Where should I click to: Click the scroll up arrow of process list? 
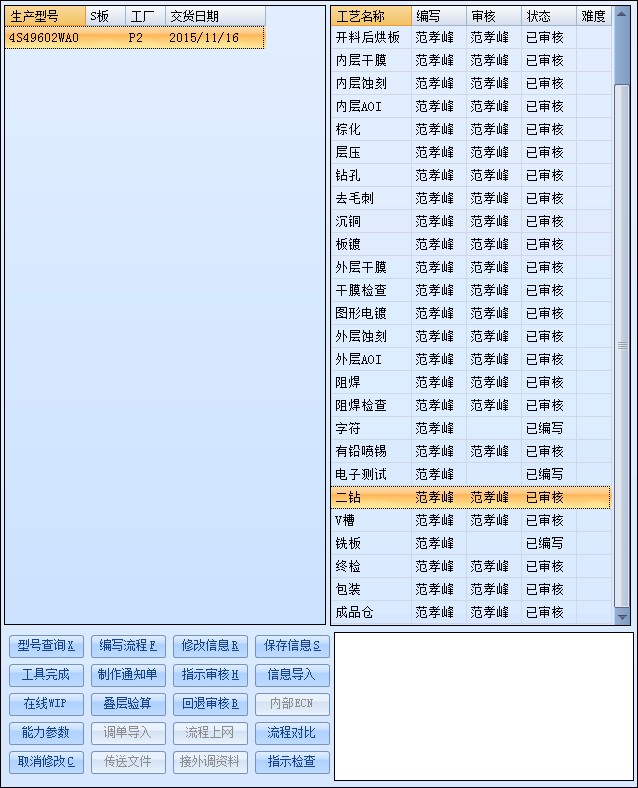(x=622, y=15)
